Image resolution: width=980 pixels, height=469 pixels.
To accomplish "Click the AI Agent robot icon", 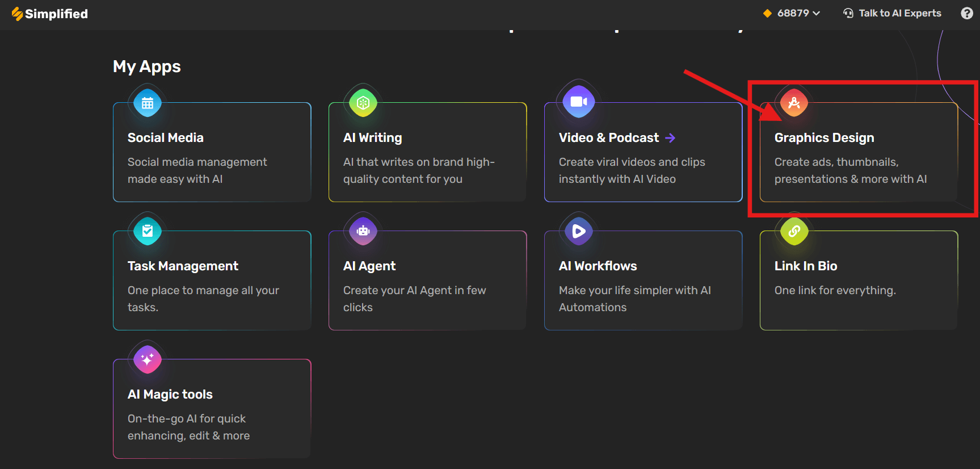I will [x=363, y=231].
